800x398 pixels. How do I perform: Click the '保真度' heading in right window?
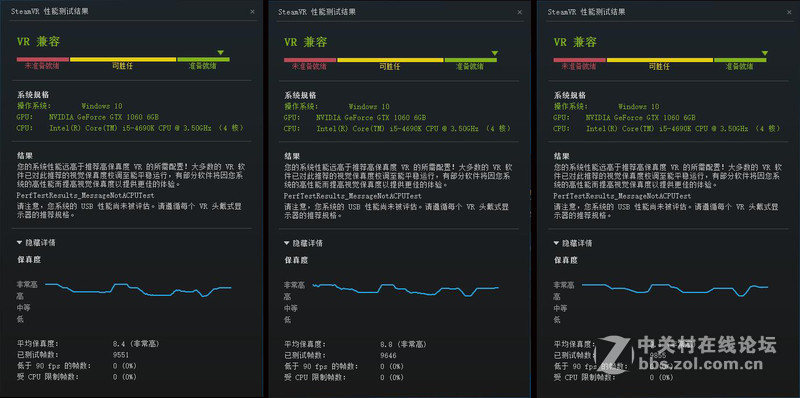pos(565,260)
